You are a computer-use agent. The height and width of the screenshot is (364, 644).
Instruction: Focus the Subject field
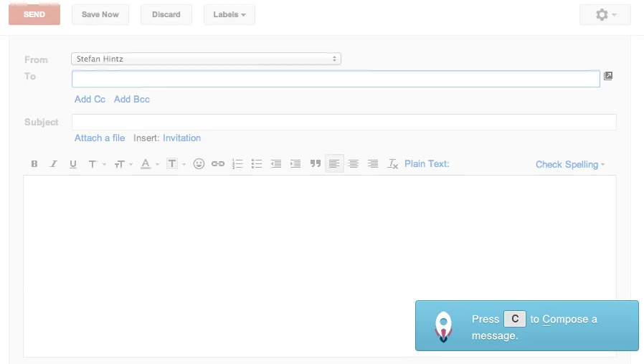coord(344,122)
